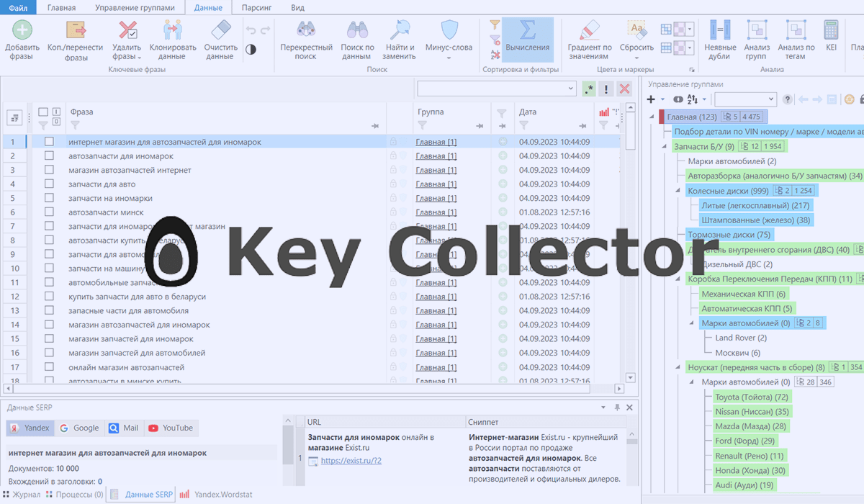Open the Найти и заменить tool
The height and width of the screenshot is (504, 864).
point(402,40)
